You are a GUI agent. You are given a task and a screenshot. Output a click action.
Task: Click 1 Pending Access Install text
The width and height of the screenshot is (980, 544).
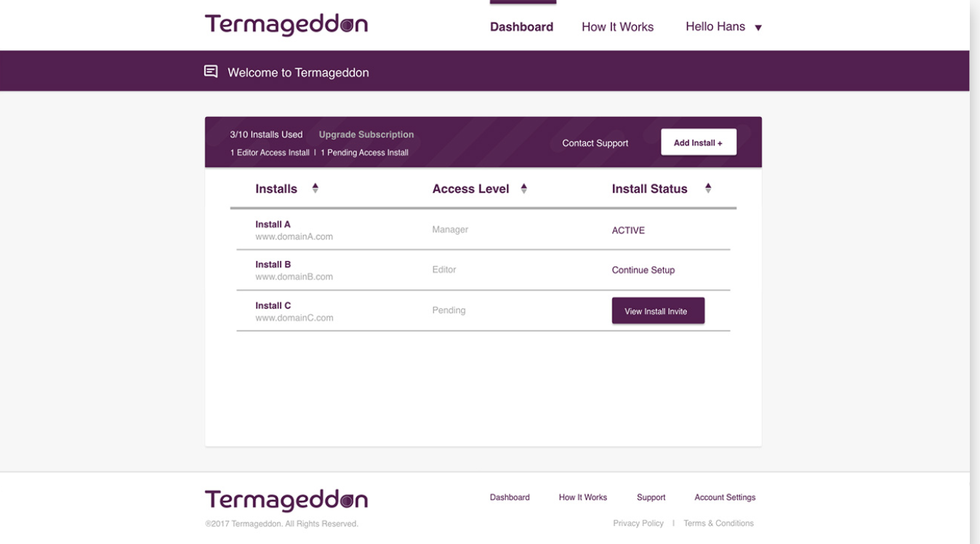(x=364, y=153)
